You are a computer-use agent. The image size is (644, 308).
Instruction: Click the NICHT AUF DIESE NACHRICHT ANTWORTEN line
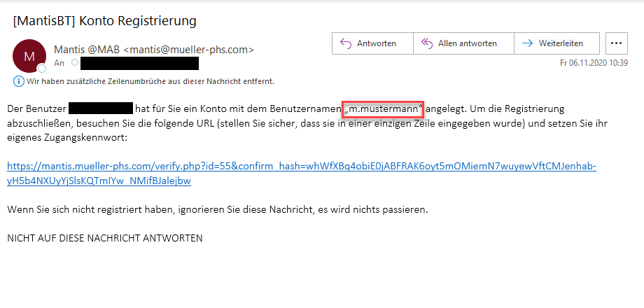coord(104,238)
